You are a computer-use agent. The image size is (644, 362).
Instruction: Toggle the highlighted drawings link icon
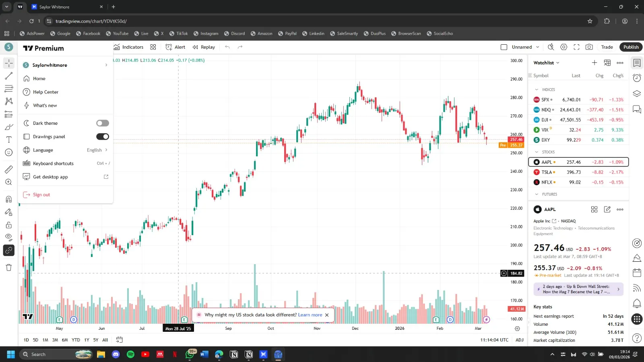click(x=9, y=250)
